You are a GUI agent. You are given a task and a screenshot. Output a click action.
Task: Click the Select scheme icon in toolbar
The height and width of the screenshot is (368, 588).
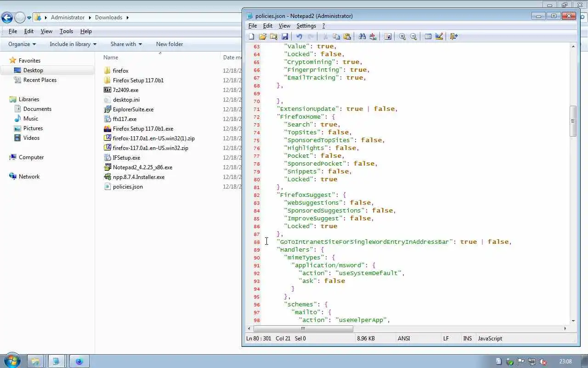[428, 36]
